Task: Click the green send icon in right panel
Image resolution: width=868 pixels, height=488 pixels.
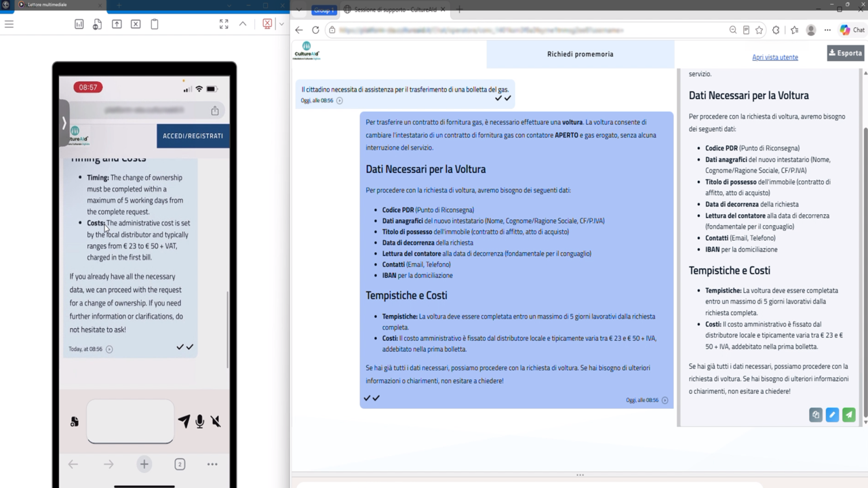Action: pyautogui.click(x=849, y=415)
